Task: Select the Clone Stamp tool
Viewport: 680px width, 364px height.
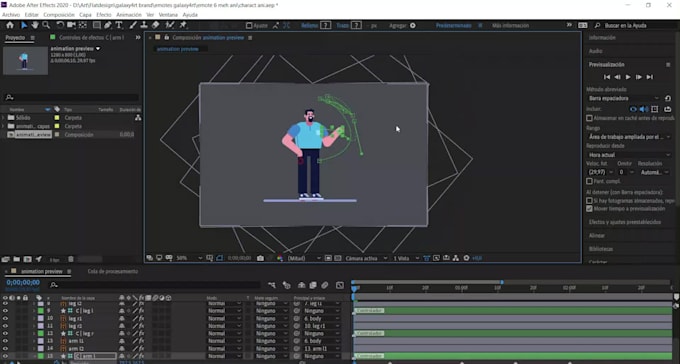Action: 144,26
